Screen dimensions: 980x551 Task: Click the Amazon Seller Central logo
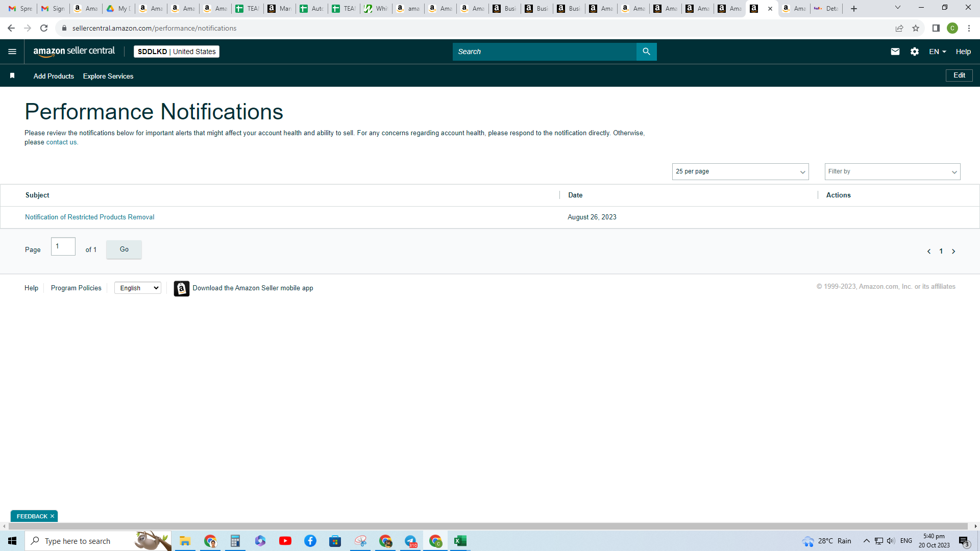point(74,52)
